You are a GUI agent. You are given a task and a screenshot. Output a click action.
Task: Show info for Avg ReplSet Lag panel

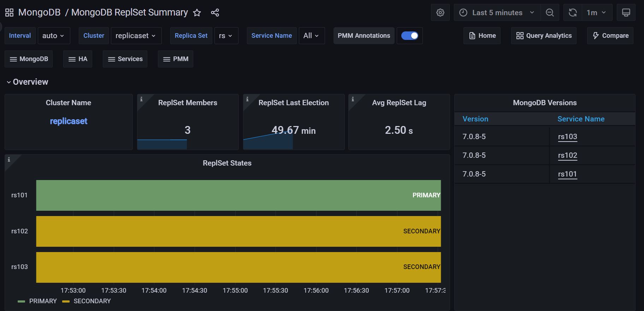point(353,99)
